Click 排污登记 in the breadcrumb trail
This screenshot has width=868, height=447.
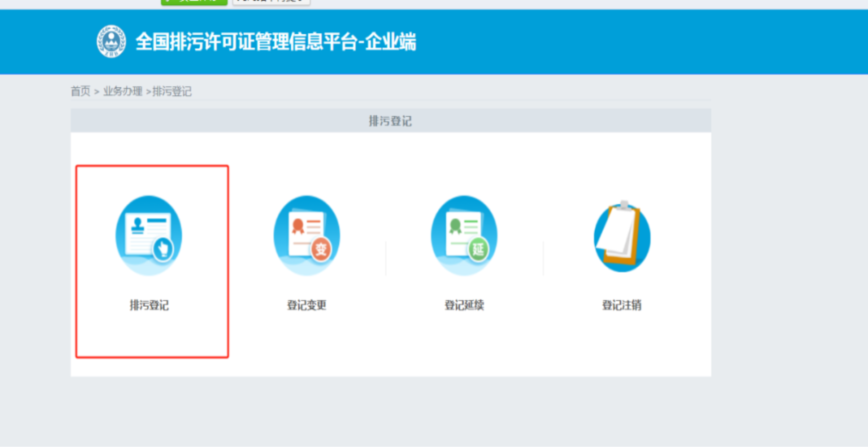[x=172, y=91]
